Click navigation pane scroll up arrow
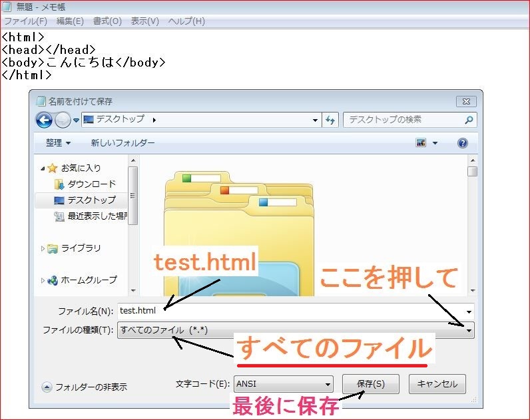This screenshot has height=420, width=530. click(133, 160)
